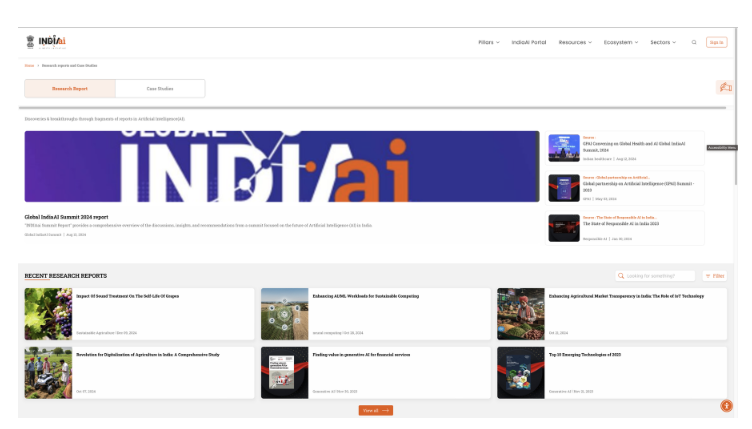Click the 'Research reports and Case Studies' breadcrumb text
Screen dimensions: 752x429
tap(70, 66)
